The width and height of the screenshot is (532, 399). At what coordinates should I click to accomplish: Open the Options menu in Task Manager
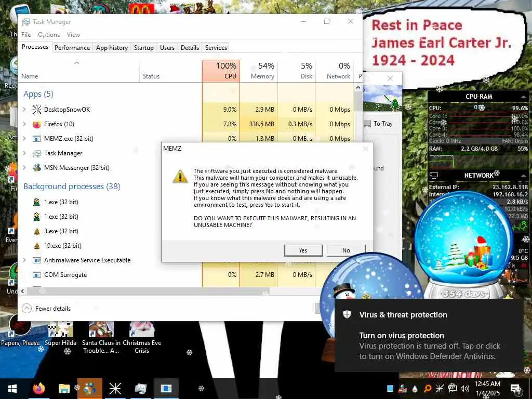click(49, 35)
